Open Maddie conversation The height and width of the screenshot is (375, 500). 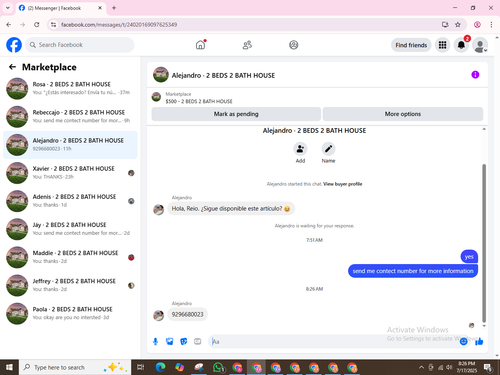(70, 257)
